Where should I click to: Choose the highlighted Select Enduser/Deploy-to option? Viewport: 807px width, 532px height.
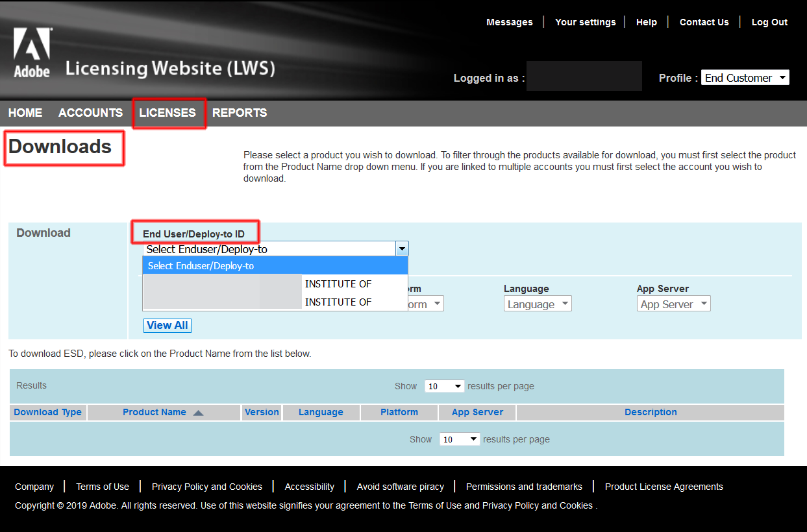click(275, 266)
